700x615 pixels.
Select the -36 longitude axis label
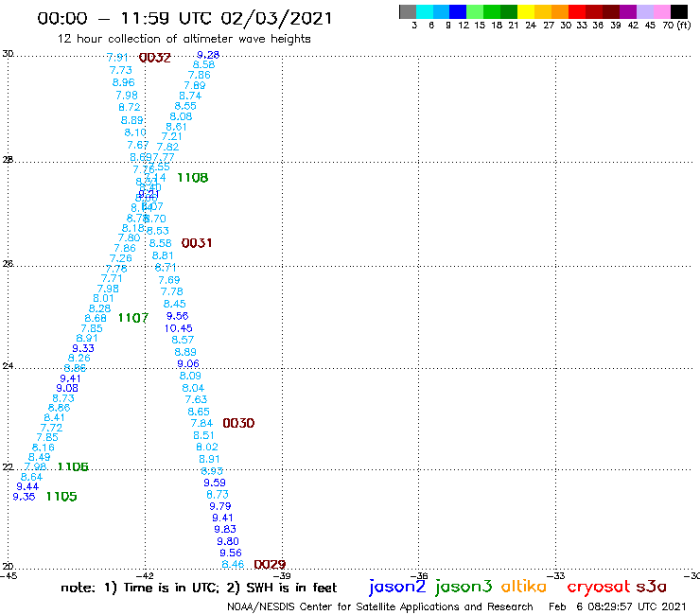click(x=419, y=575)
